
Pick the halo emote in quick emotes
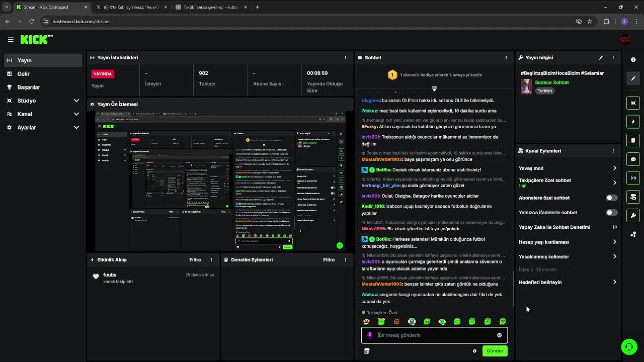click(x=381, y=321)
